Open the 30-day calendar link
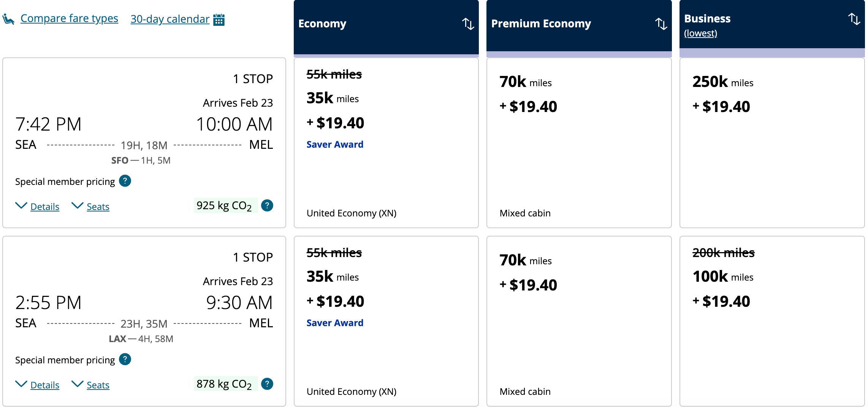868x407 pixels. click(170, 19)
